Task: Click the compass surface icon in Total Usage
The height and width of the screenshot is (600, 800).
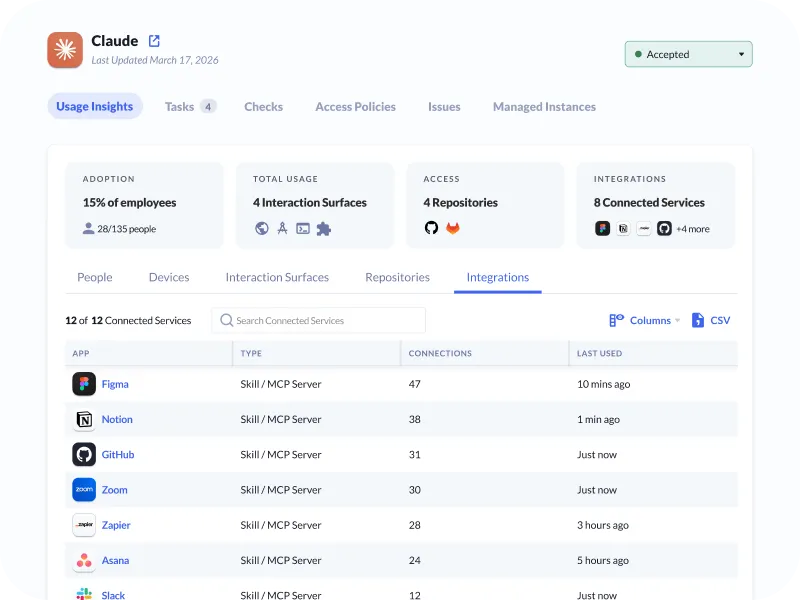Action: coord(282,229)
